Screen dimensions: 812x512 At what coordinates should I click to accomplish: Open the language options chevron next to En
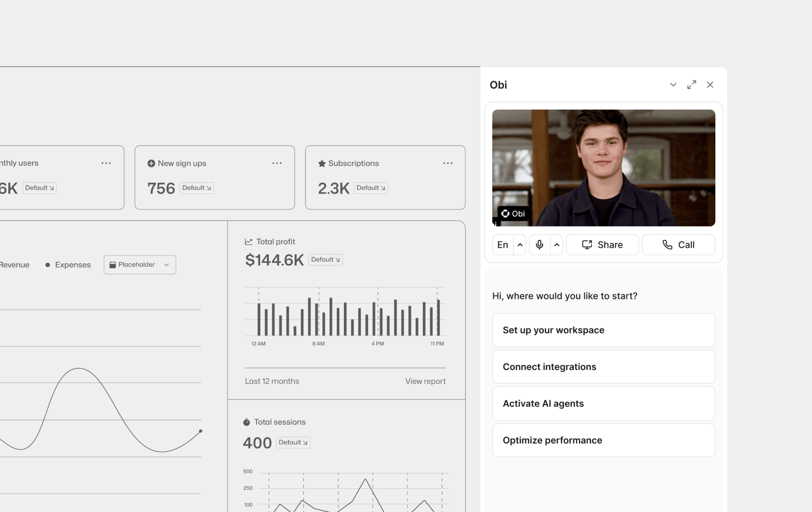(520, 245)
